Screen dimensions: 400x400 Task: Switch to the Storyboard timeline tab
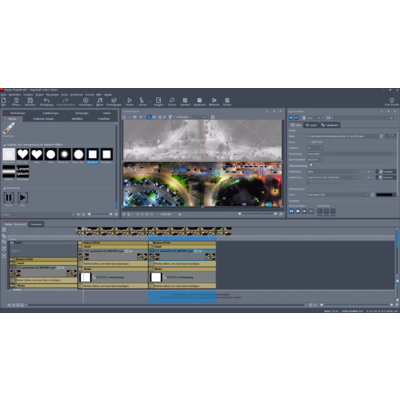pos(36,224)
